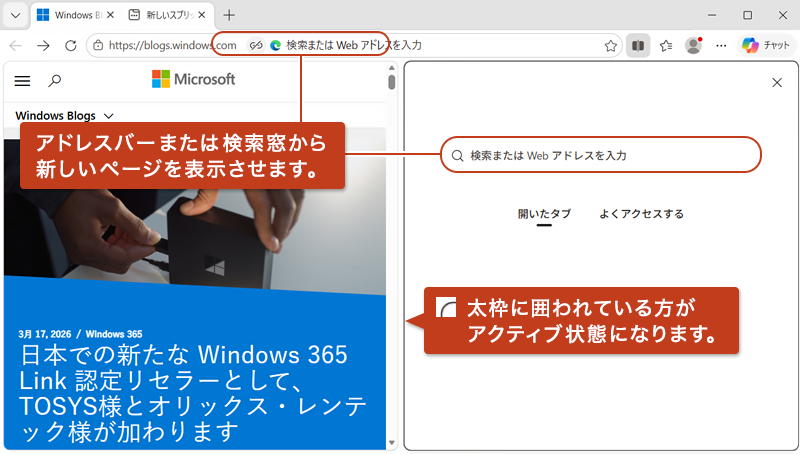Screen dimensions: 800x454
Task: Click the search box in right pane
Action: (600, 156)
